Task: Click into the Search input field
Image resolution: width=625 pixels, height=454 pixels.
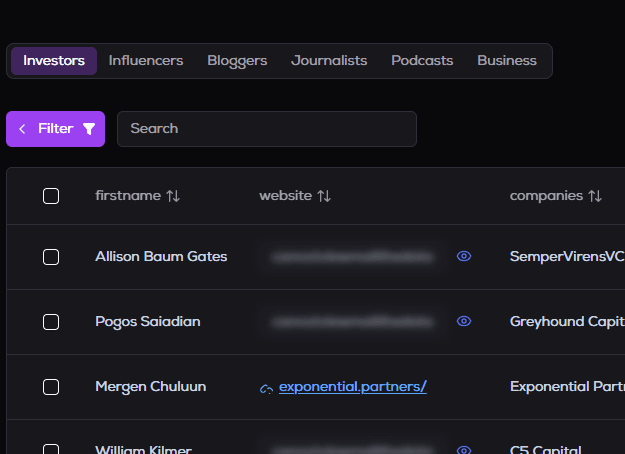Action: 266,129
